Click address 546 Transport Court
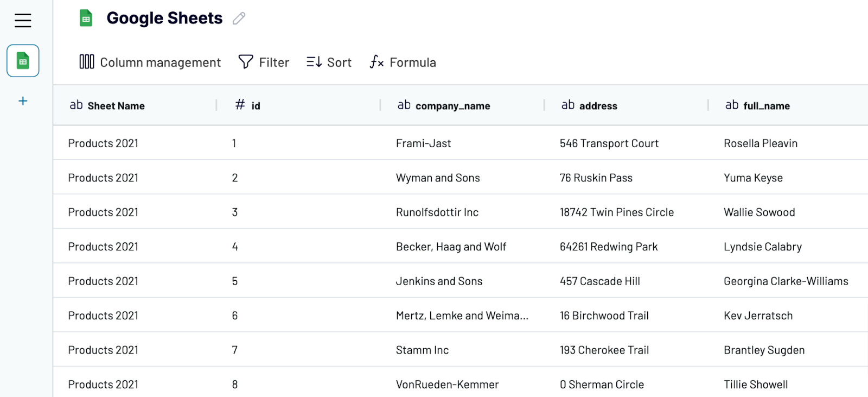The height and width of the screenshot is (397, 868). [x=609, y=143]
